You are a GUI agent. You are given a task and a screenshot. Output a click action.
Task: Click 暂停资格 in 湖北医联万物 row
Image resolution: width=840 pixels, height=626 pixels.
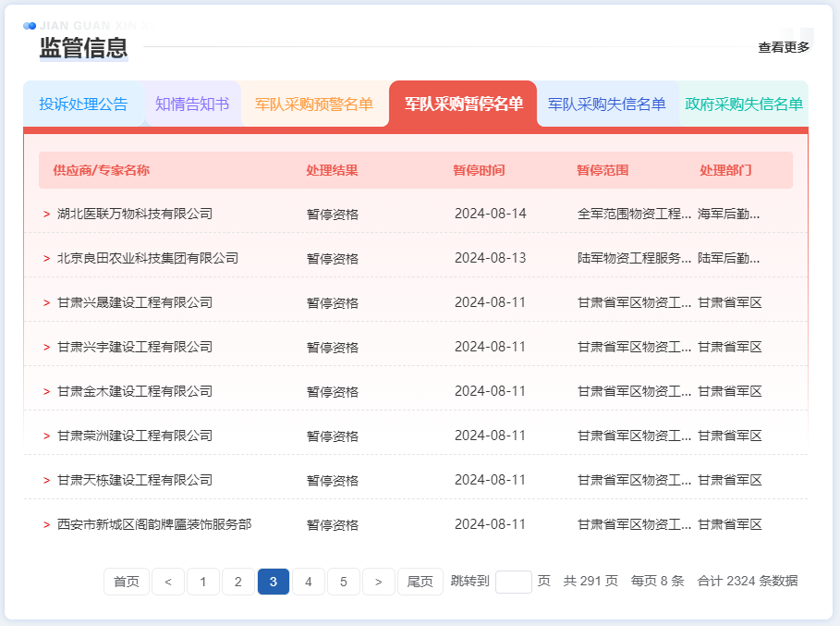333,215
